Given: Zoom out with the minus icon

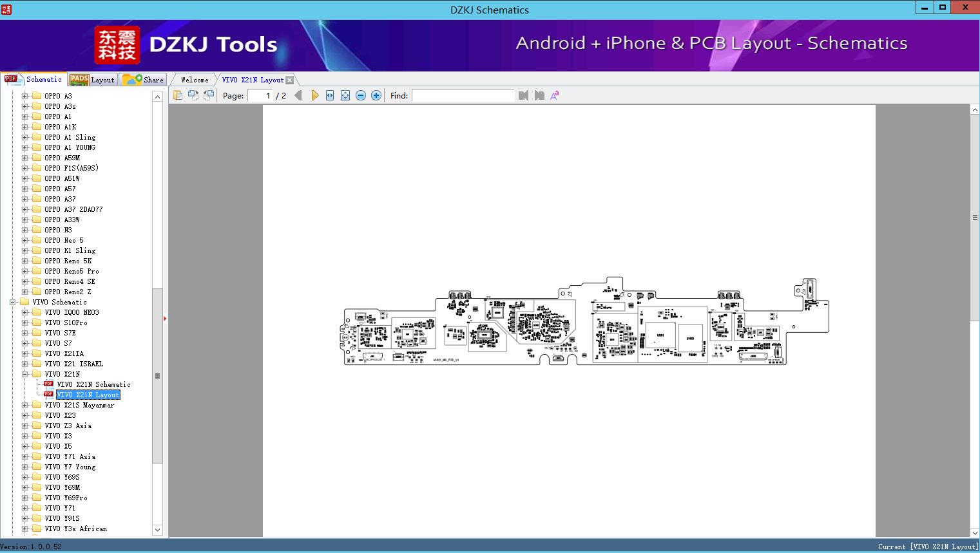Looking at the screenshot, I should pyautogui.click(x=361, y=95).
